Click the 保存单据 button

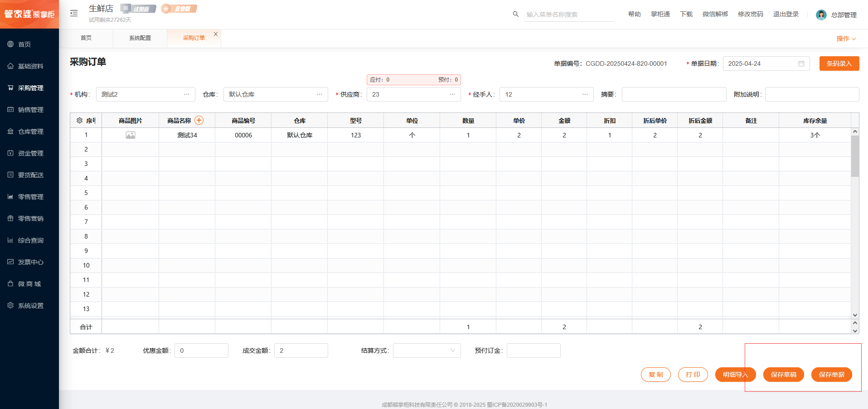click(831, 375)
